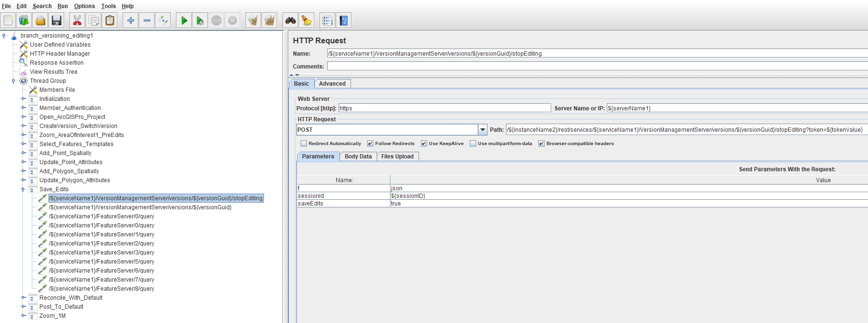Click the Comments input field

pyautogui.click(x=597, y=66)
